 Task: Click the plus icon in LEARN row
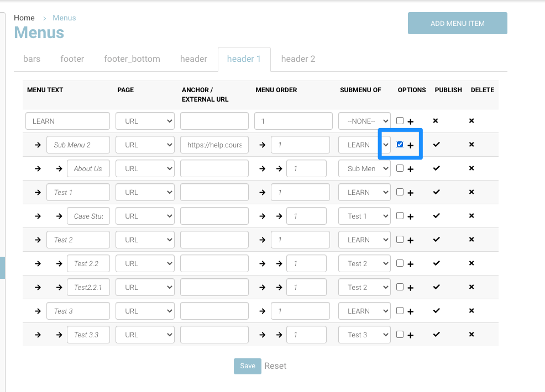[411, 121]
